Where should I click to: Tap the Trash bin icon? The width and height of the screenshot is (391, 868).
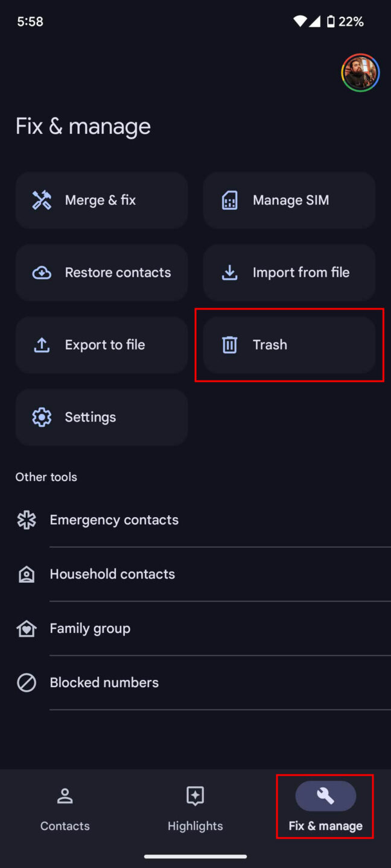[229, 345]
